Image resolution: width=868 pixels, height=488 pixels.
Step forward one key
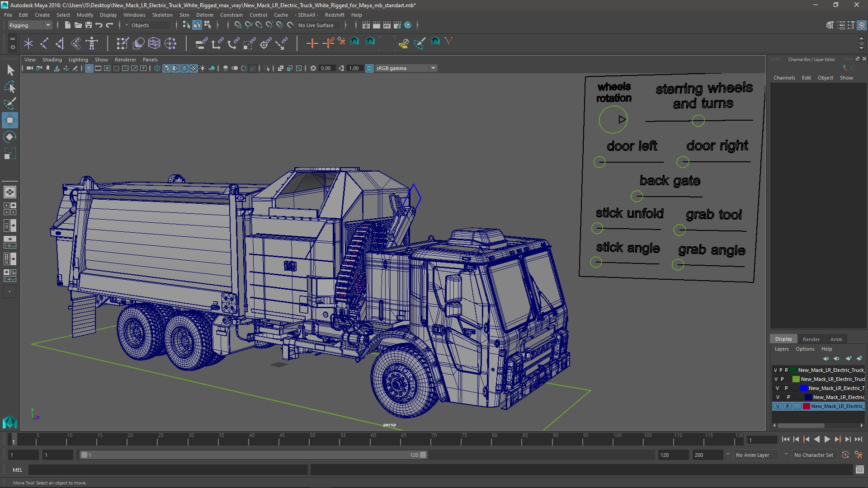838,439
